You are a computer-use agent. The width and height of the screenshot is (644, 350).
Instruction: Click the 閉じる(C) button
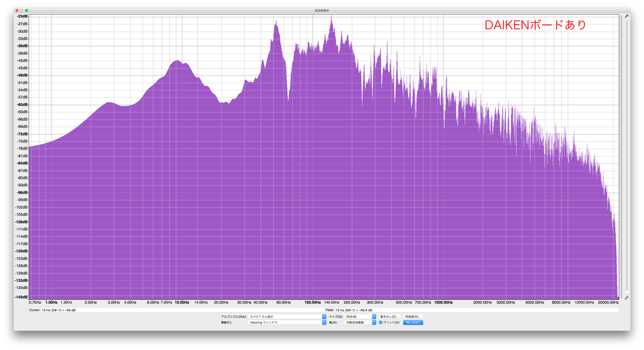click(413, 323)
